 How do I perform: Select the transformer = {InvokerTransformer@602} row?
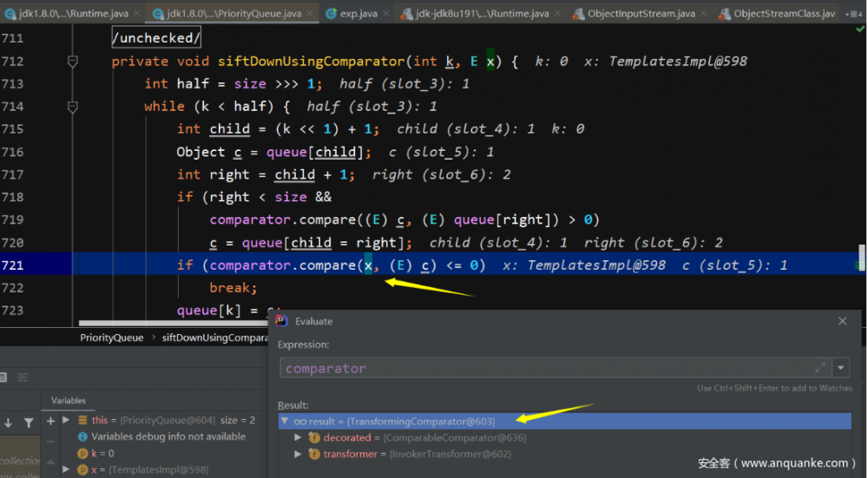565,455
